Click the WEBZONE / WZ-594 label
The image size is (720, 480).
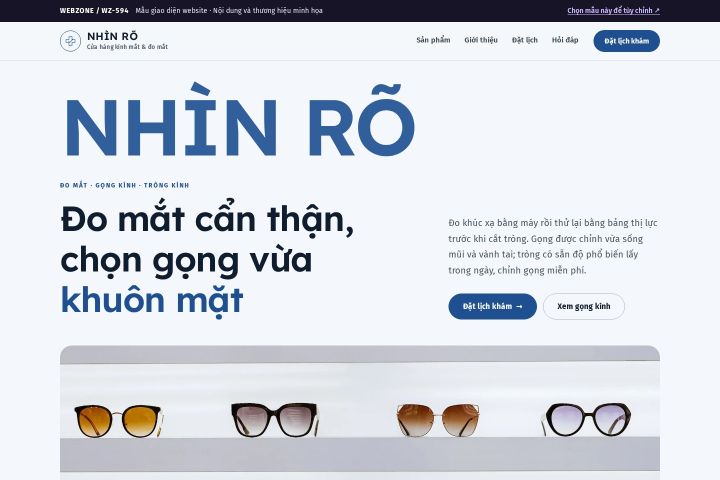(94, 11)
